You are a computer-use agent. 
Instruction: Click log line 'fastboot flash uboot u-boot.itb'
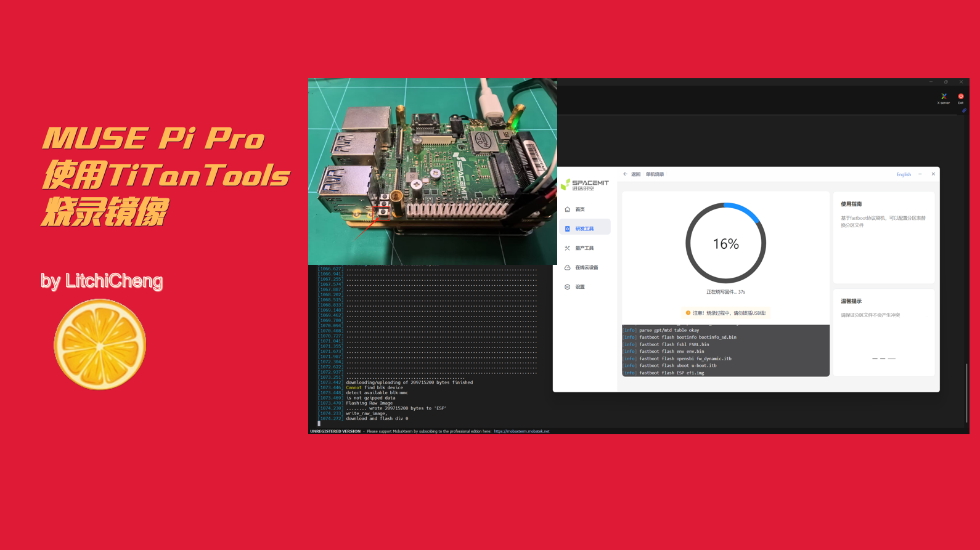tap(677, 365)
